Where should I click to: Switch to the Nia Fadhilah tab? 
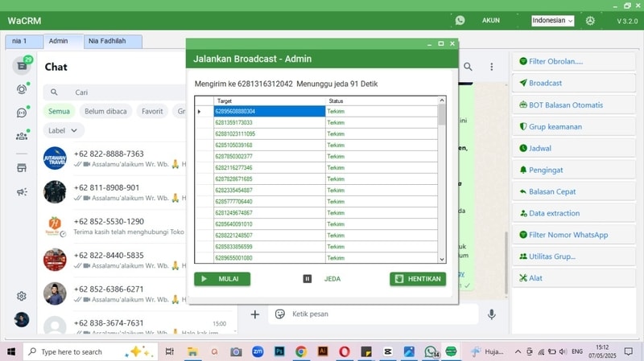[113, 41]
